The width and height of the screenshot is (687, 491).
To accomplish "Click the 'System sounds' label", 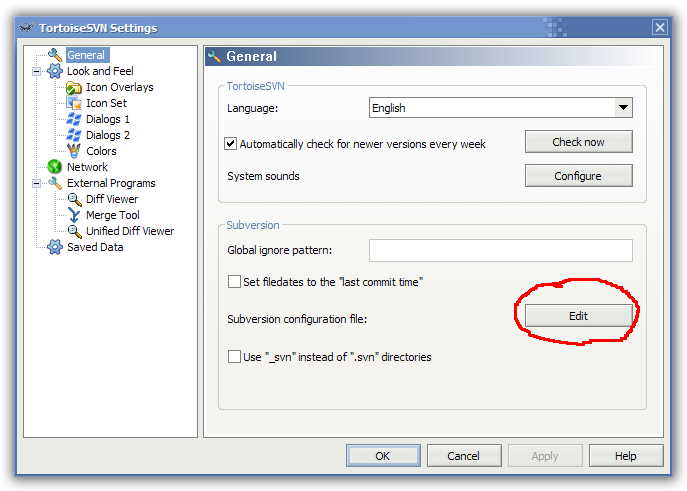I will pos(263,176).
